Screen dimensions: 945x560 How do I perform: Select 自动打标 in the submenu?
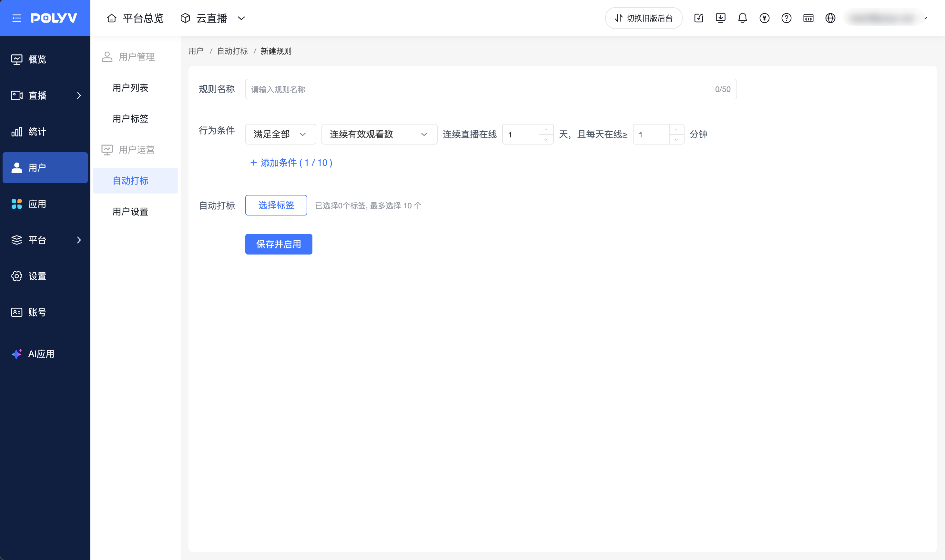[x=135, y=181]
